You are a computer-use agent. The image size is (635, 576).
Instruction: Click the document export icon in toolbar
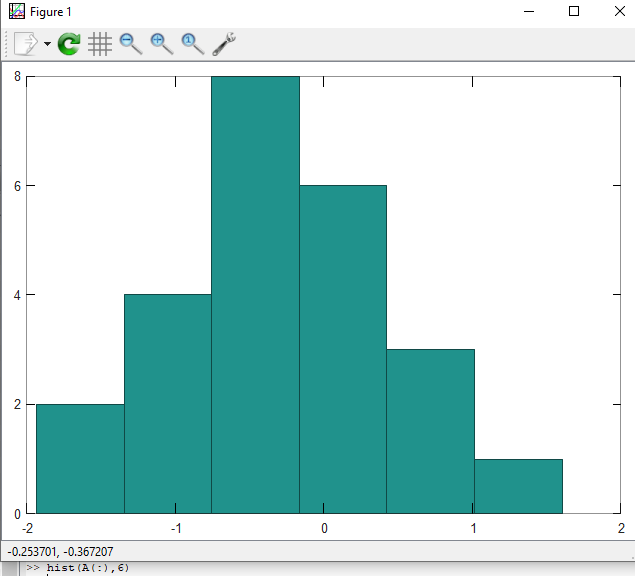coord(26,44)
